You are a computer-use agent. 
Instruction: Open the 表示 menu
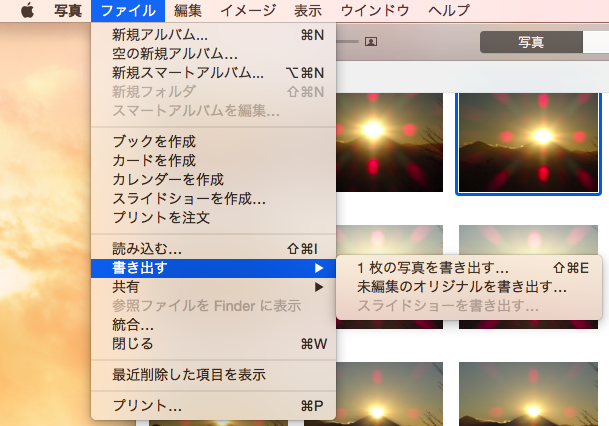click(x=308, y=10)
